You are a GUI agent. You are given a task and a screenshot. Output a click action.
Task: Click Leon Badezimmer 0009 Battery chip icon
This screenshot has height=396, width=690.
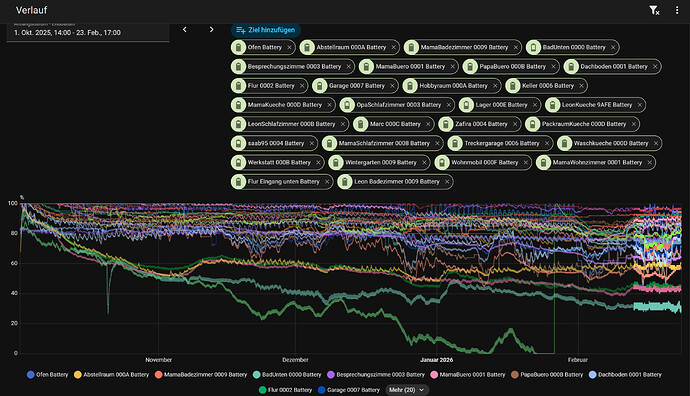(345, 181)
